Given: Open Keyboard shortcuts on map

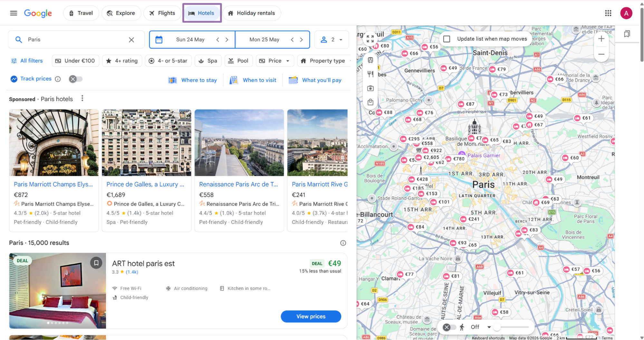Looking at the screenshot, I should [x=488, y=338].
